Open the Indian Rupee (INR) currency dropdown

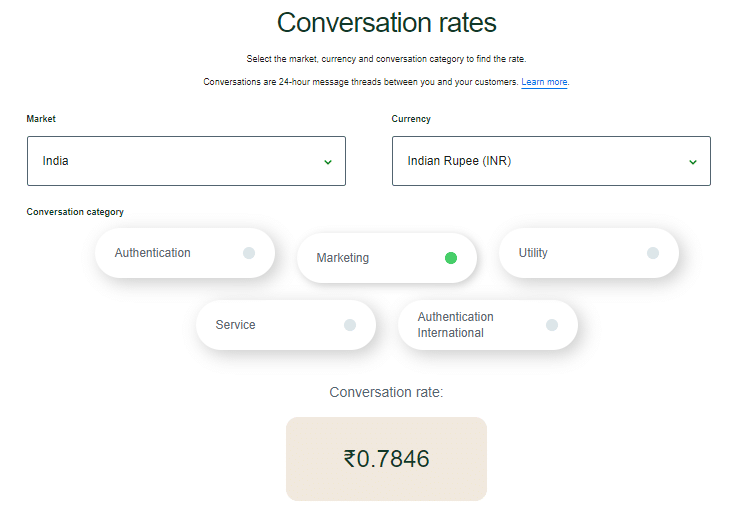click(551, 161)
